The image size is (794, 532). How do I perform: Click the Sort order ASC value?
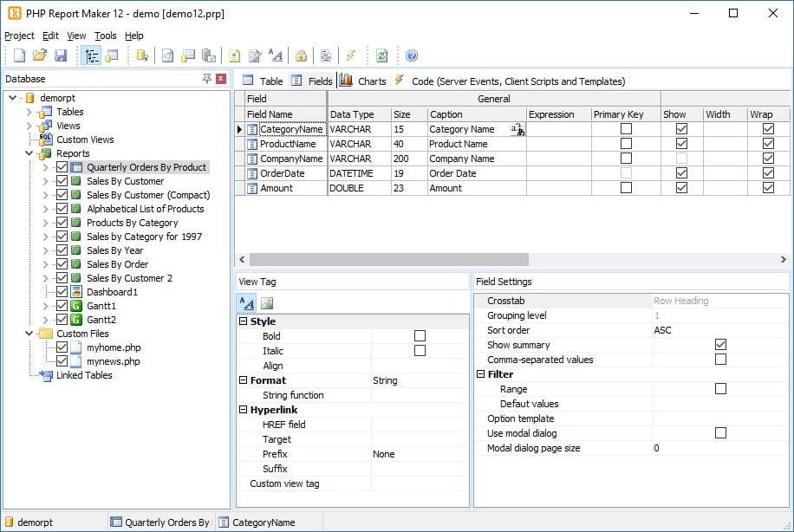click(x=719, y=330)
